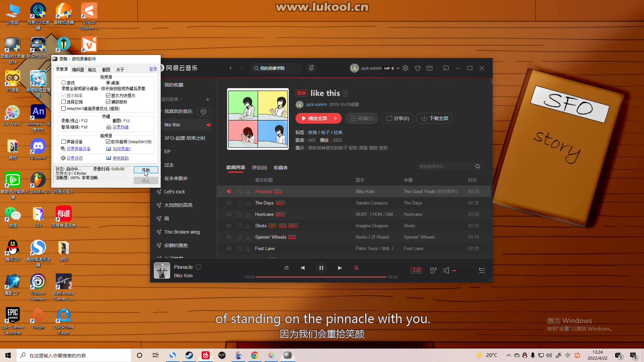This screenshot has height=362, width=644.
Task: Skip to next track
Action: (x=339, y=268)
